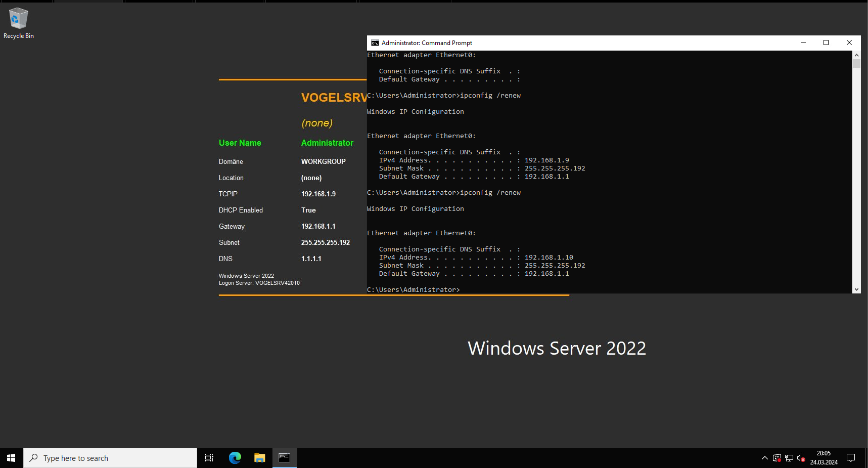Screen dimensions: 868x468
Task: Click the first ipconfig /renew command line
Action: click(444, 95)
